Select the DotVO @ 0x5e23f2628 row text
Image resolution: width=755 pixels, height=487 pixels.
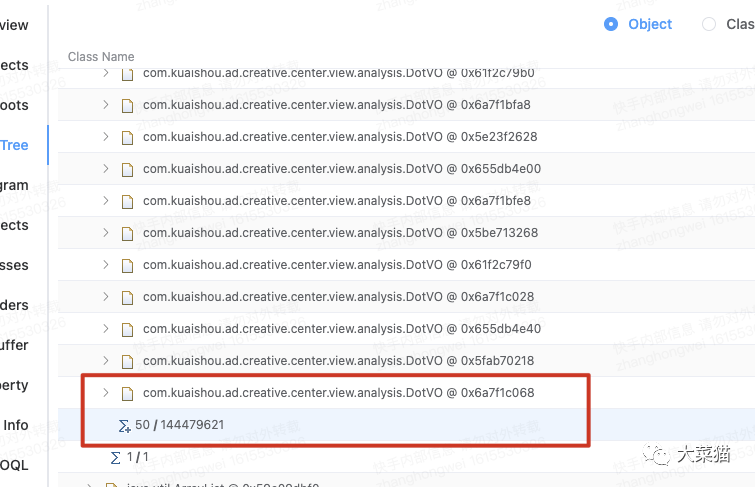pyautogui.click(x=340, y=137)
